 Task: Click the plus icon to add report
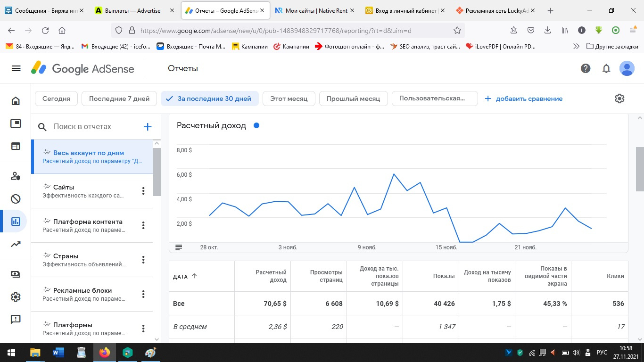coord(147,127)
